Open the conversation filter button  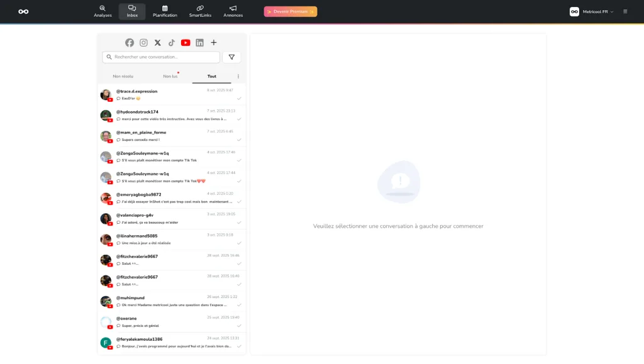(231, 57)
